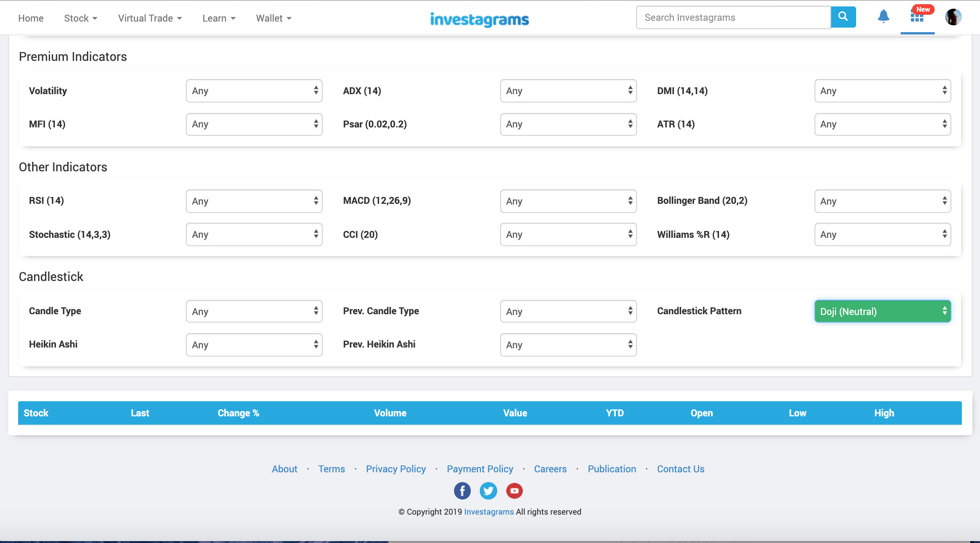Open the CCI (20) dropdown
Image resolution: width=980 pixels, height=543 pixels.
(x=568, y=234)
